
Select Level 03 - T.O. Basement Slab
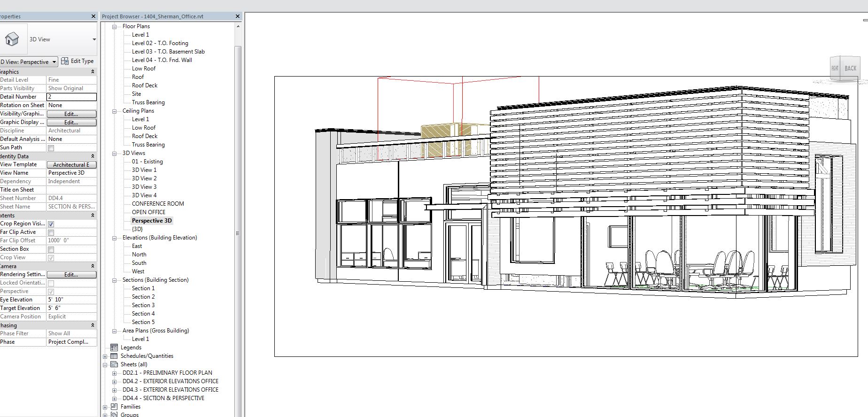pyautogui.click(x=168, y=52)
